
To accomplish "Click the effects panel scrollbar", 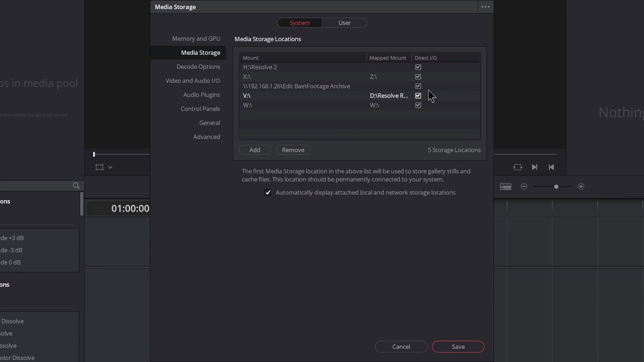I will pyautogui.click(x=82, y=204).
